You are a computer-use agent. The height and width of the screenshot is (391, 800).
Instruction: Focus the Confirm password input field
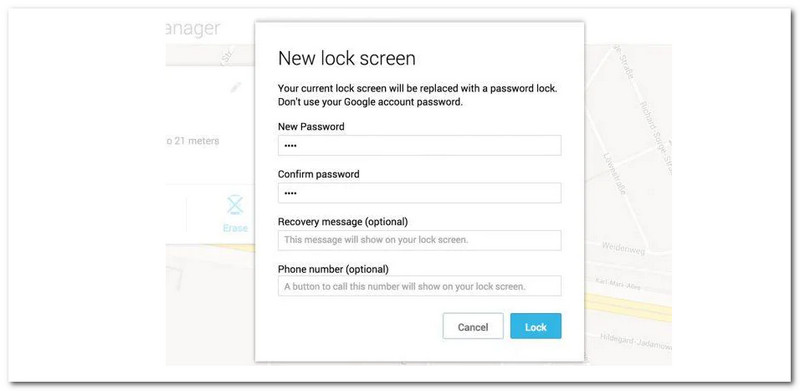coord(419,193)
